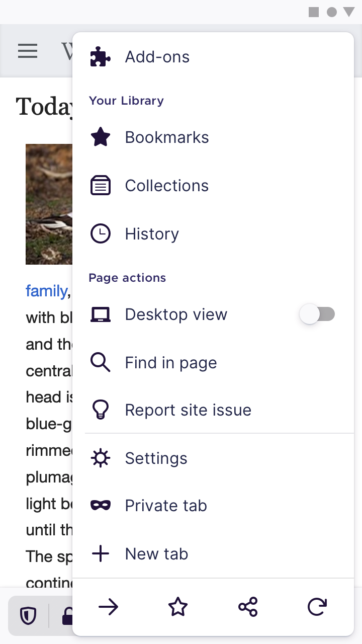Open Bookmarks from the library
The width and height of the screenshot is (362, 644).
213,137
